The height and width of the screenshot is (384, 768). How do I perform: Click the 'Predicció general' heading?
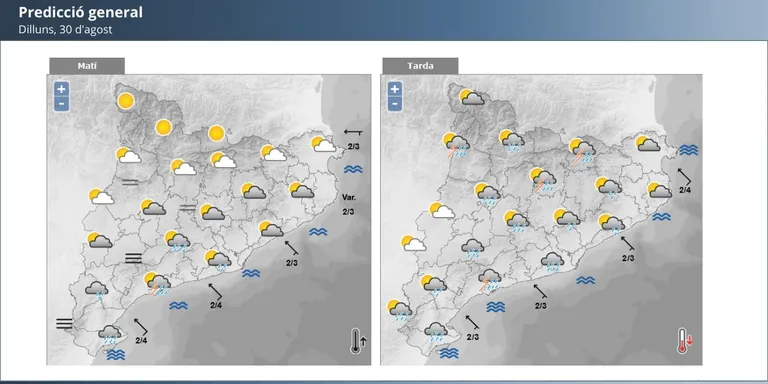click(x=80, y=13)
